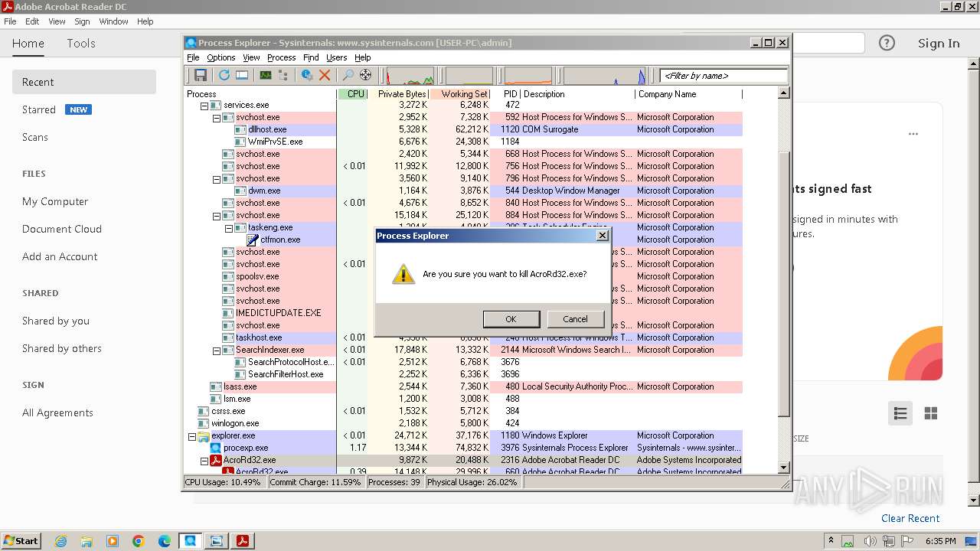Viewport: 980px width, 551px height.
Task: Click the system clock showing 6:35 PM
Action: point(940,541)
